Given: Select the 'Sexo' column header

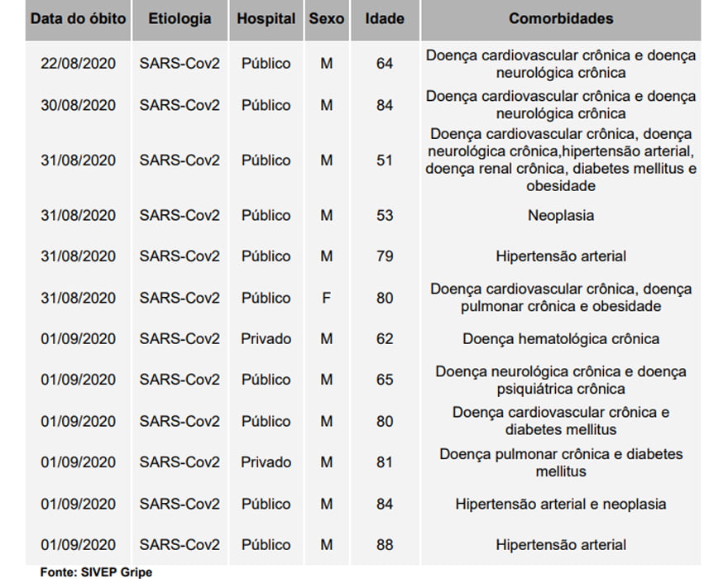Looking at the screenshot, I should tap(327, 18).
